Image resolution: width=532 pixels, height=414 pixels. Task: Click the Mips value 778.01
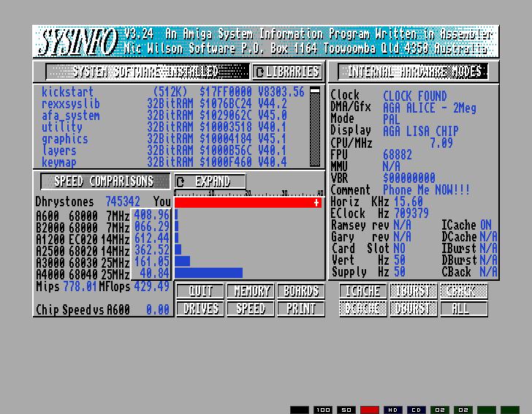pos(80,287)
